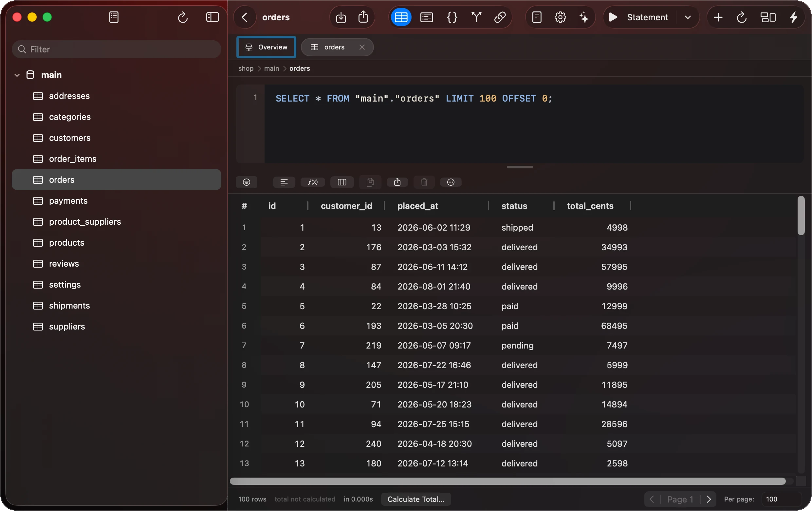This screenshot has height=511, width=812.
Task: Sort by the customer_id column header
Action: click(x=346, y=206)
